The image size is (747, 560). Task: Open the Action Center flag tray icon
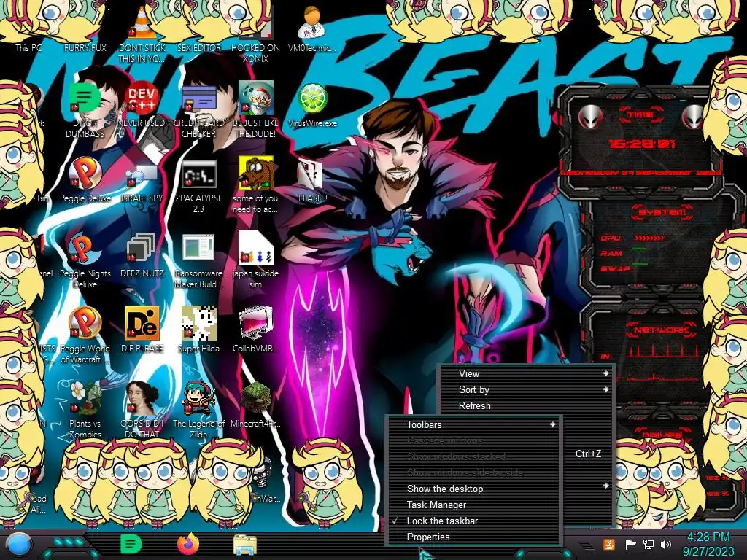630,544
